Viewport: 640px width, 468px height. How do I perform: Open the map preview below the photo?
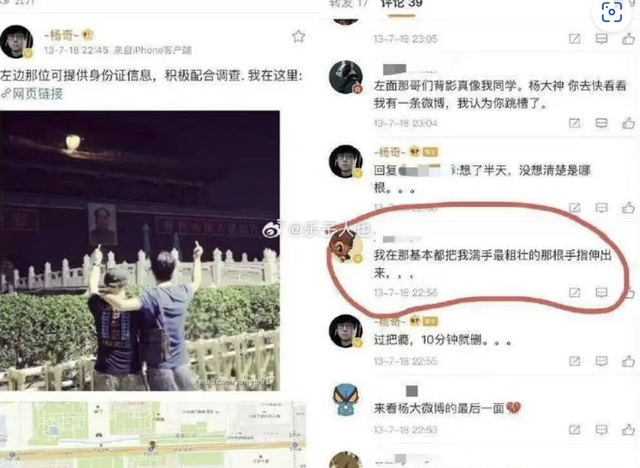(x=153, y=434)
